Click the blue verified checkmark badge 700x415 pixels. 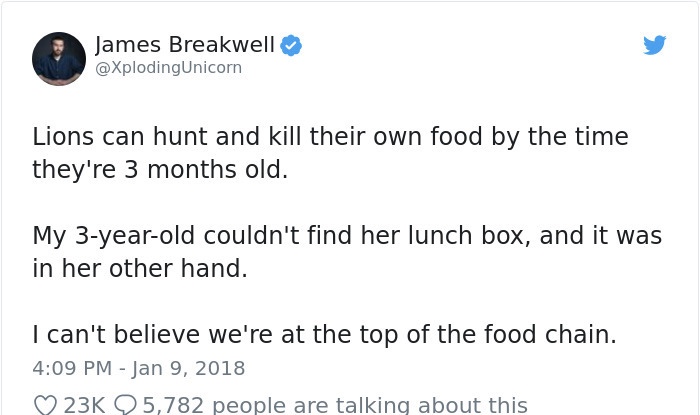(291, 45)
